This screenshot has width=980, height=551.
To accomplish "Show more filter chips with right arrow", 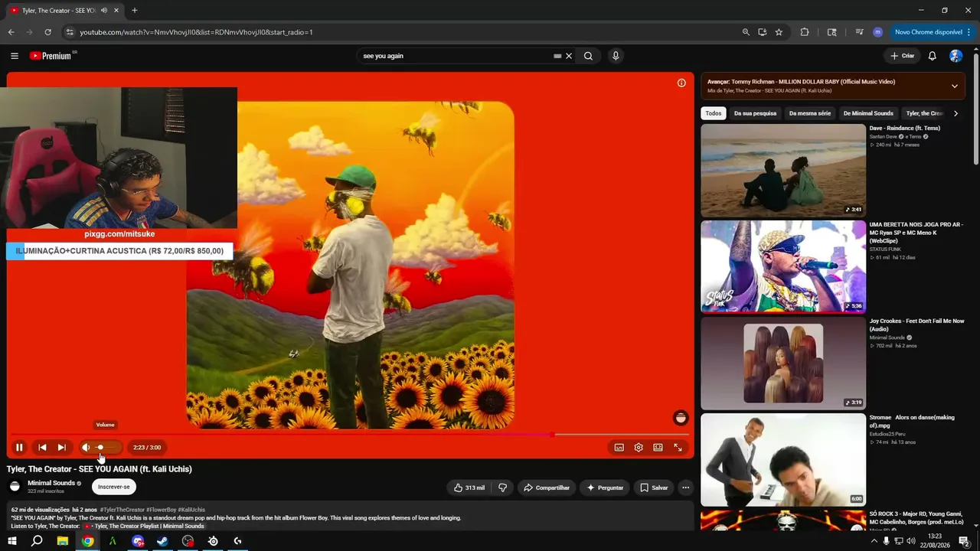I will [x=955, y=113].
